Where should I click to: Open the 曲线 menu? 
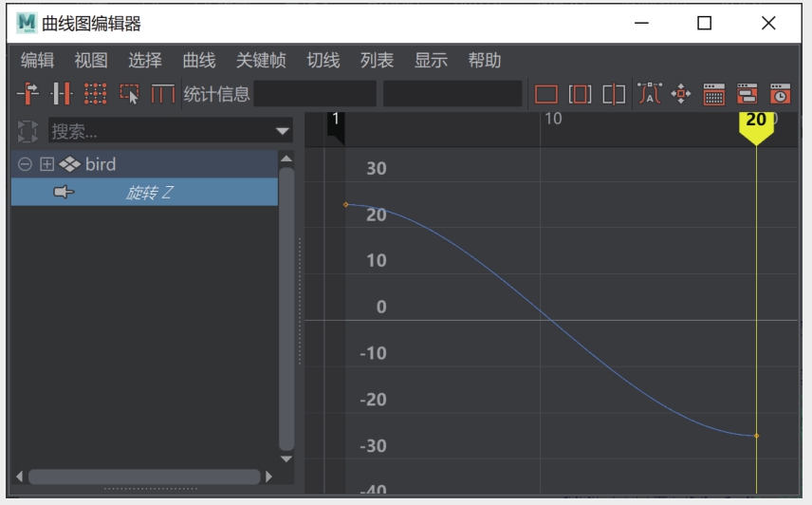(x=199, y=61)
